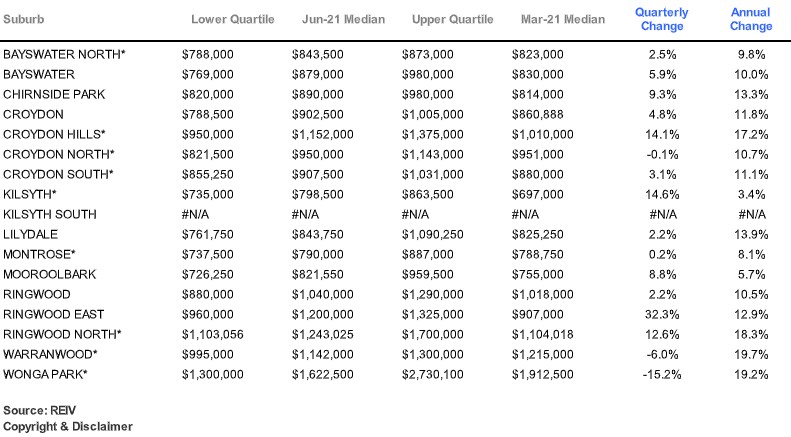This screenshot has width=791, height=437.
Task: Open the Copyright & Disclaimer link
Action: pyautogui.click(x=68, y=426)
